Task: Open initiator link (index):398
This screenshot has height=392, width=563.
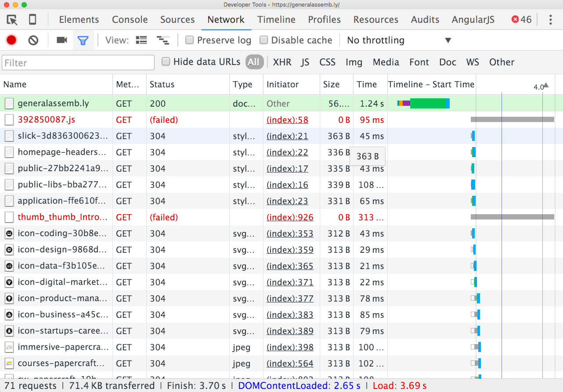Action: [x=290, y=347]
